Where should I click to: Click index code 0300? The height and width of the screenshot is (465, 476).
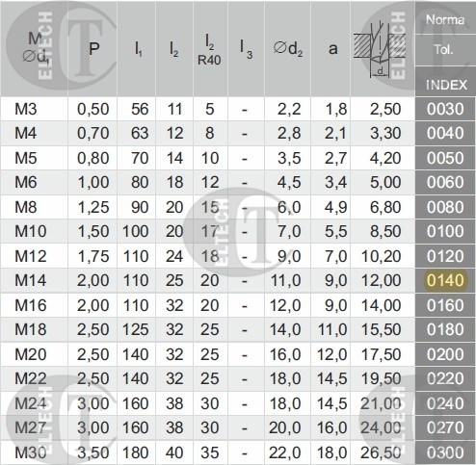[x=445, y=452]
